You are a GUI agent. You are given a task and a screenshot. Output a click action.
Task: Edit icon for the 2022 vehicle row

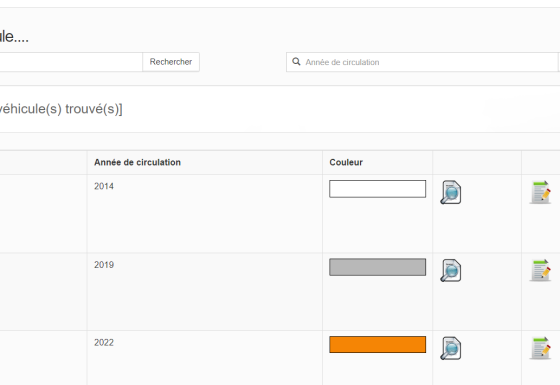click(x=540, y=348)
